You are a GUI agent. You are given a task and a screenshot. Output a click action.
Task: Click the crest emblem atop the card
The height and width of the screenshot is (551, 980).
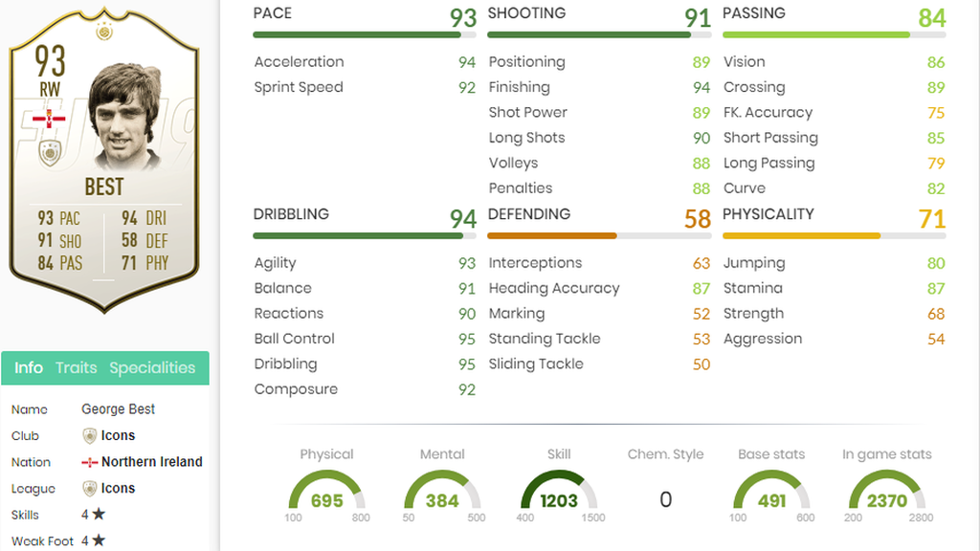pos(104,31)
